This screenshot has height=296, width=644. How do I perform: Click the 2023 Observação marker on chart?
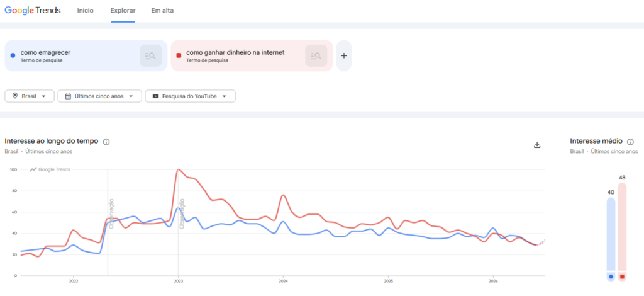tap(182, 213)
